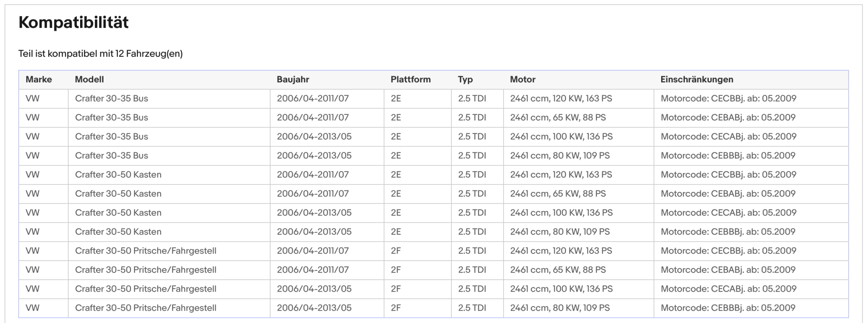Click 120 KW, 163 PS motor for Crafter Pritsche/Fahrgestell

(x=561, y=251)
